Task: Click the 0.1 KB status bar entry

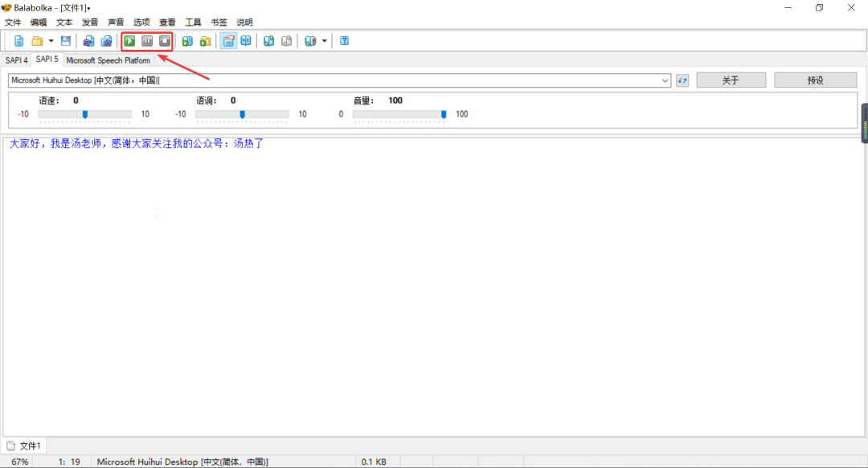Action: click(374, 462)
